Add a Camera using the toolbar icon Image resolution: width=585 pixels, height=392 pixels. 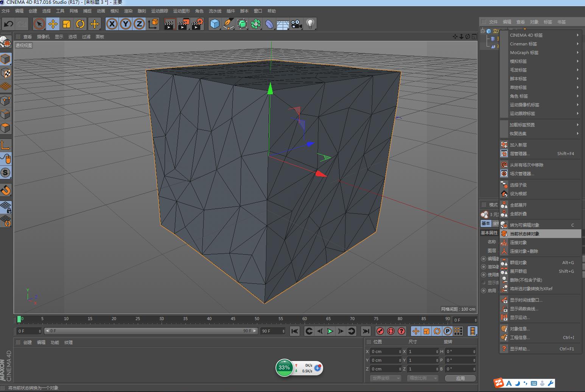click(x=296, y=24)
